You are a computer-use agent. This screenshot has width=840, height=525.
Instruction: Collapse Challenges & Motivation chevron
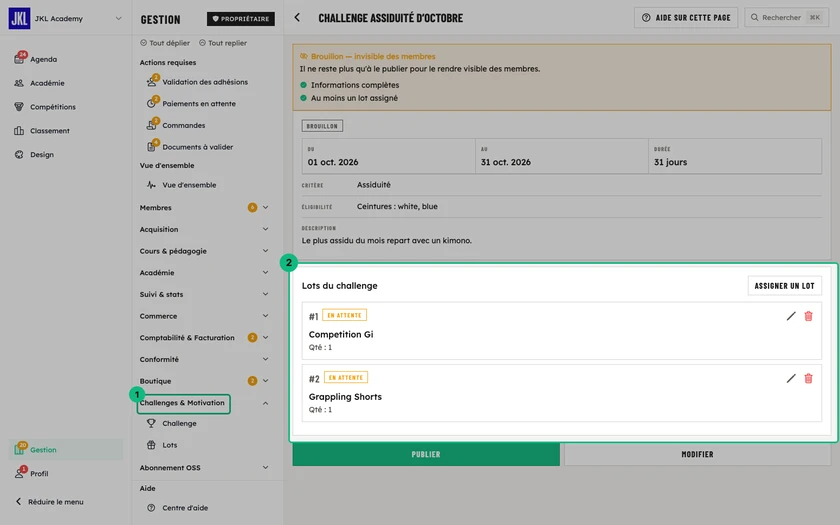coord(265,403)
